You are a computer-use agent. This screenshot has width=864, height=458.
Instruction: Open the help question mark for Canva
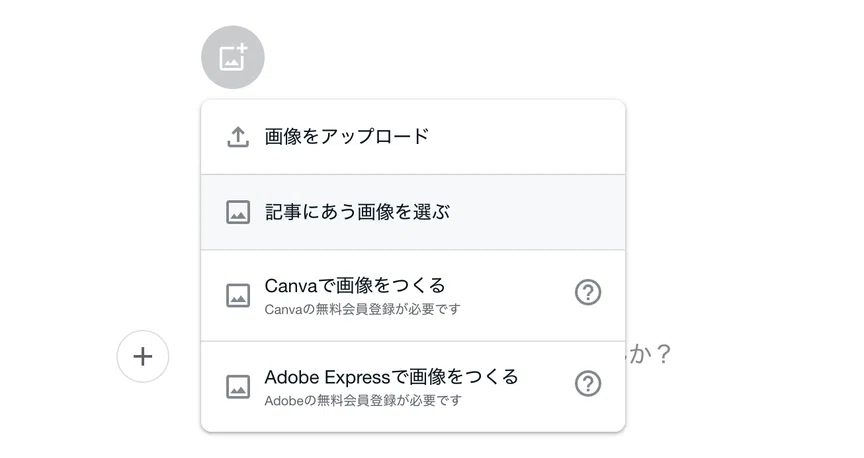588,292
